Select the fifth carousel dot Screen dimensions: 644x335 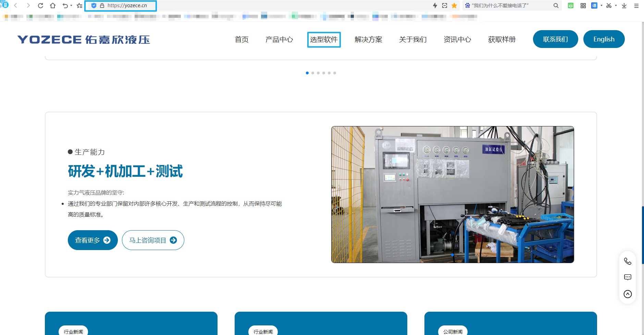tap(329, 73)
